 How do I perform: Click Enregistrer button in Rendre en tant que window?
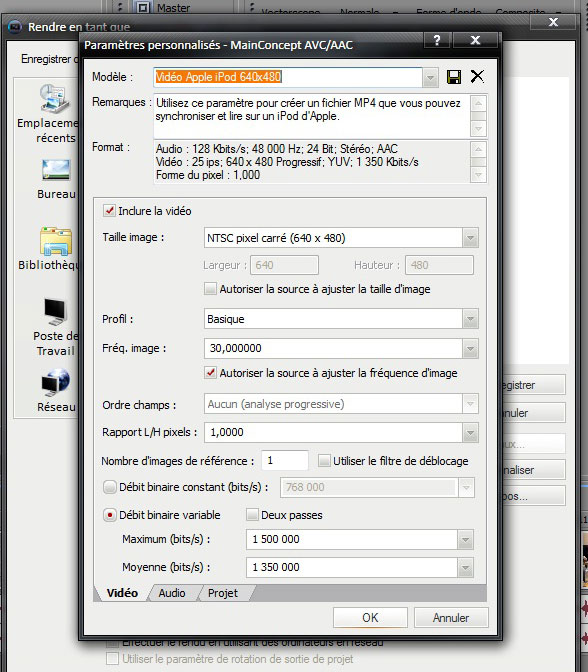534,385
